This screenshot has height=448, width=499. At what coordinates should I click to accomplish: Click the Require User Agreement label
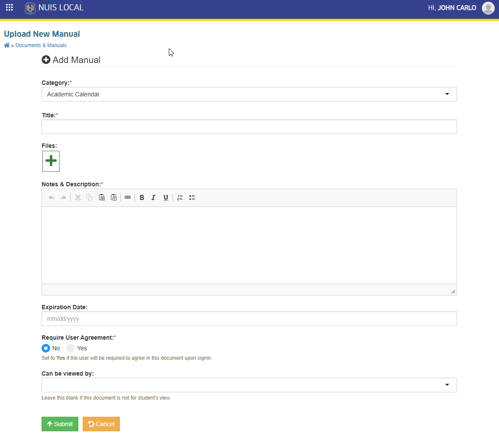[x=78, y=337]
